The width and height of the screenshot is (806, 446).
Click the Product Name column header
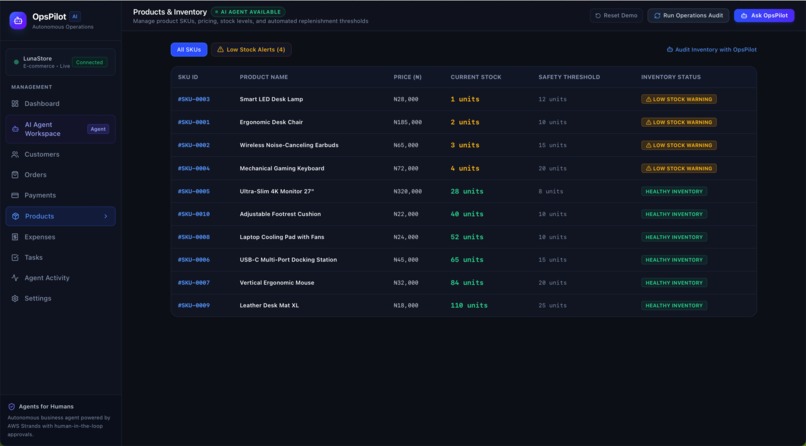point(264,77)
